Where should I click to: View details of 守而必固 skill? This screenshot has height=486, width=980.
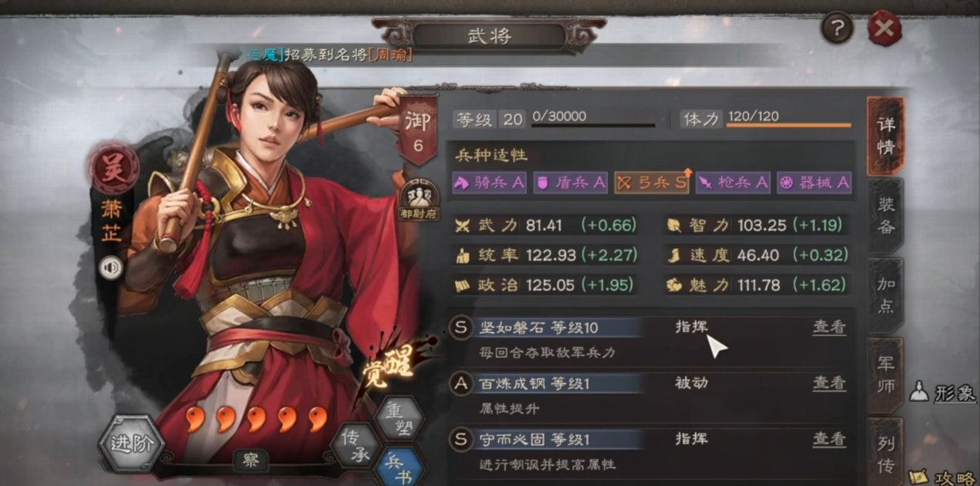[829, 439]
